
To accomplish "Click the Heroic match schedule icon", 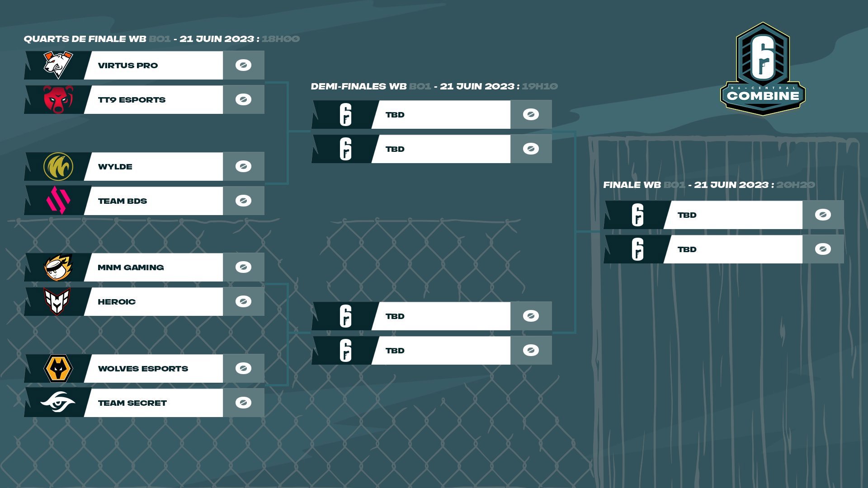I will [x=244, y=301].
